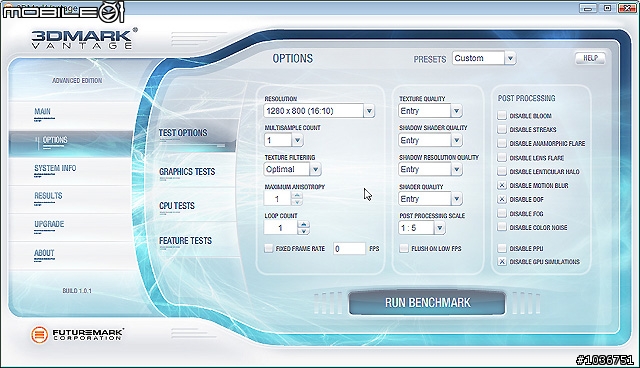Viewport: 640px width, 368px height.
Task: Enable the Fixed Frame Rate checkbox
Action: [268, 248]
